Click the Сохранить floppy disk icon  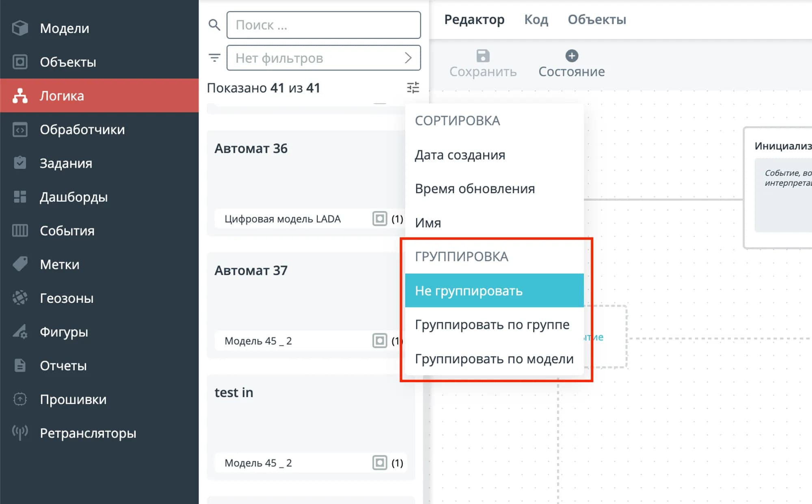tap(483, 56)
